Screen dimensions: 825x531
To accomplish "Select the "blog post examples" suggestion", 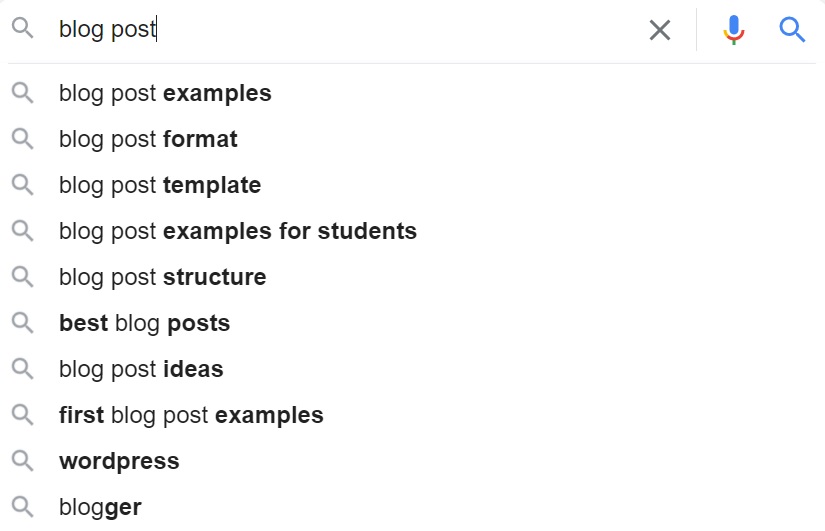I will pos(165,93).
